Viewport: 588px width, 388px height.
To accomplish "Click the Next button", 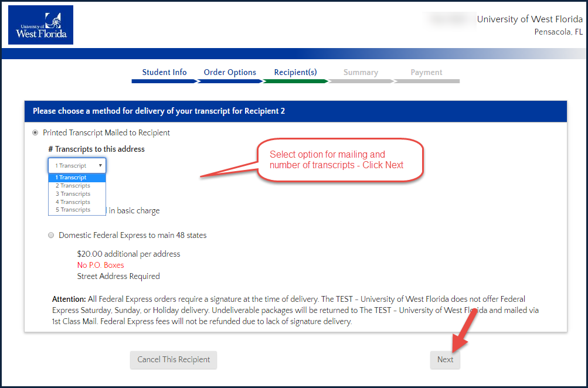I will [445, 359].
